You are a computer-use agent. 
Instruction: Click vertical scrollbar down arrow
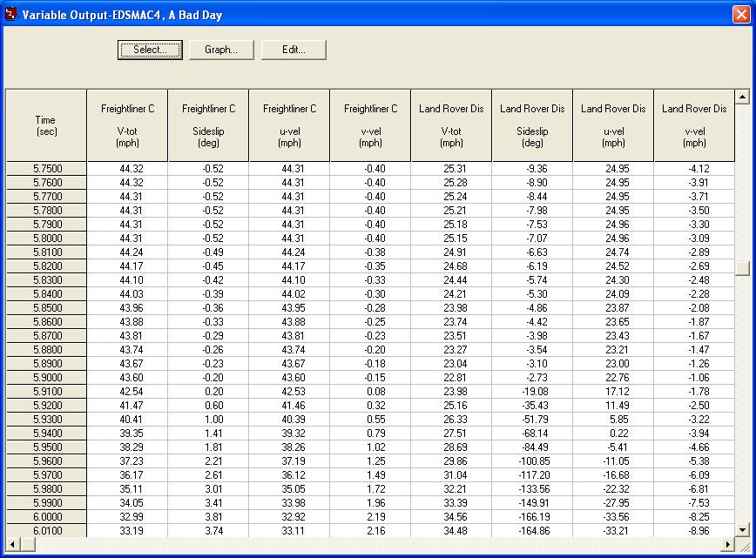(x=742, y=529)
